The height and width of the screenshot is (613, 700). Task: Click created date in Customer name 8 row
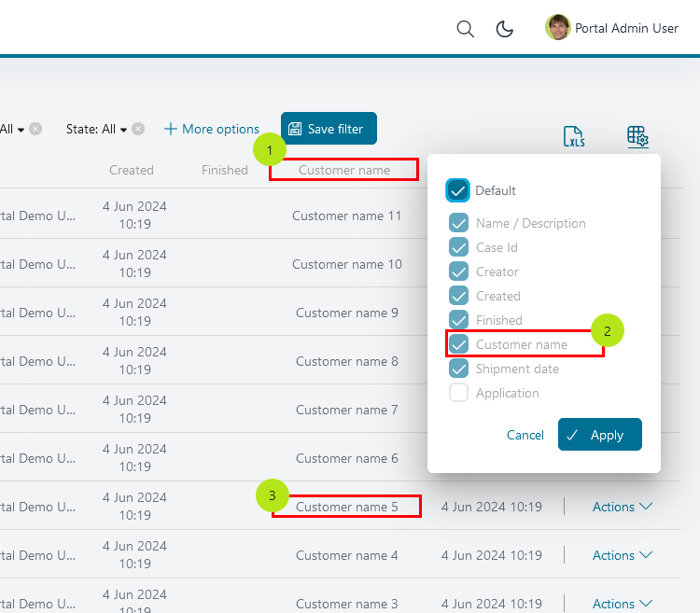(134, 360)
